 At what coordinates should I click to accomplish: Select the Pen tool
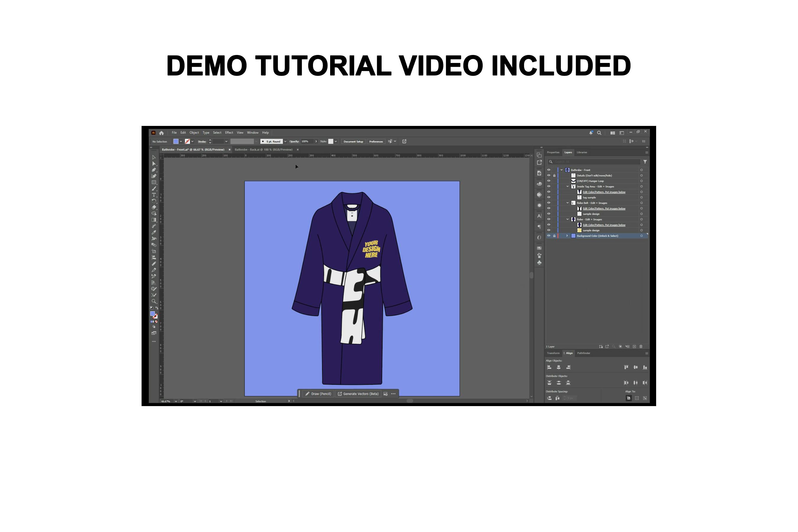pyautogui.click(x=154, y=170)
